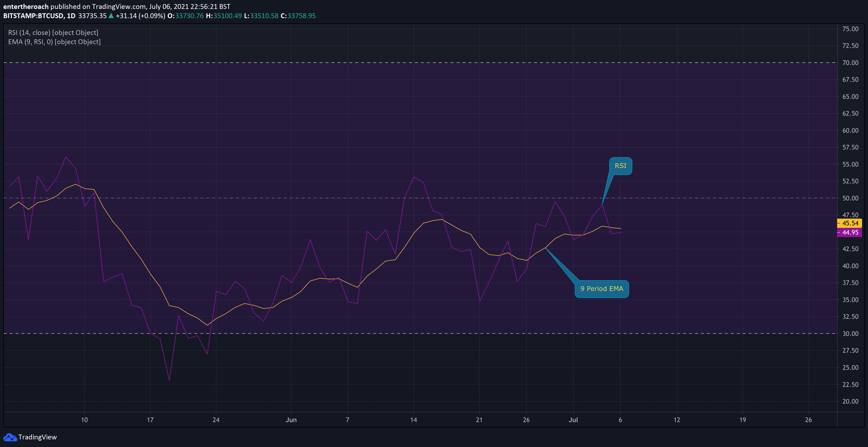Click the RSI (14, close) indicator legend

tap(53, 33)
